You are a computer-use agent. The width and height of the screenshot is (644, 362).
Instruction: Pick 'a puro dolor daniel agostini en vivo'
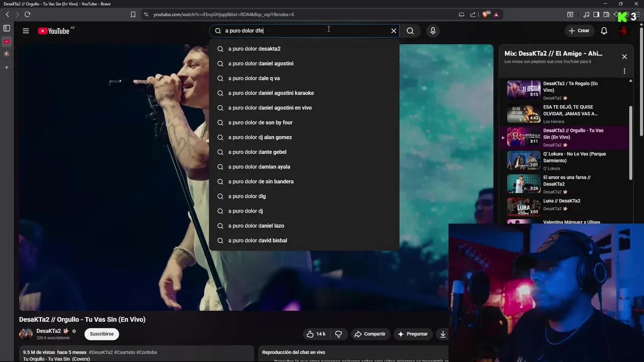pos(304,108)
